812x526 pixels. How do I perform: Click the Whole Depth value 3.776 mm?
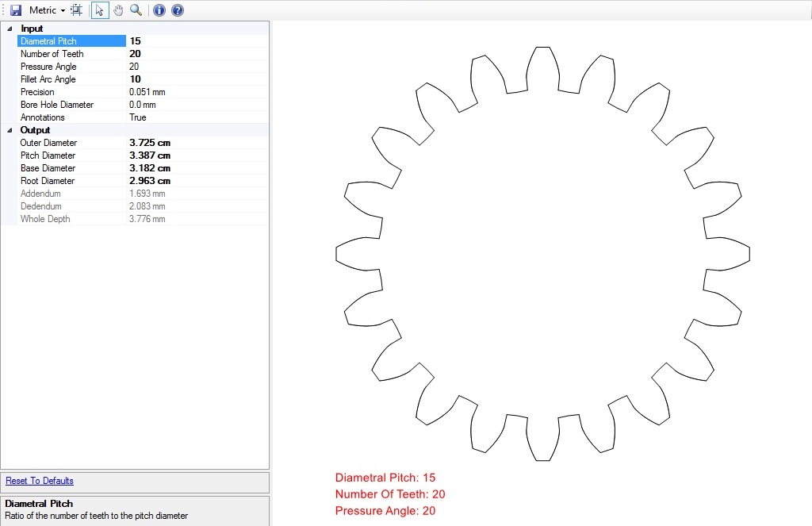tap(147, 219)
